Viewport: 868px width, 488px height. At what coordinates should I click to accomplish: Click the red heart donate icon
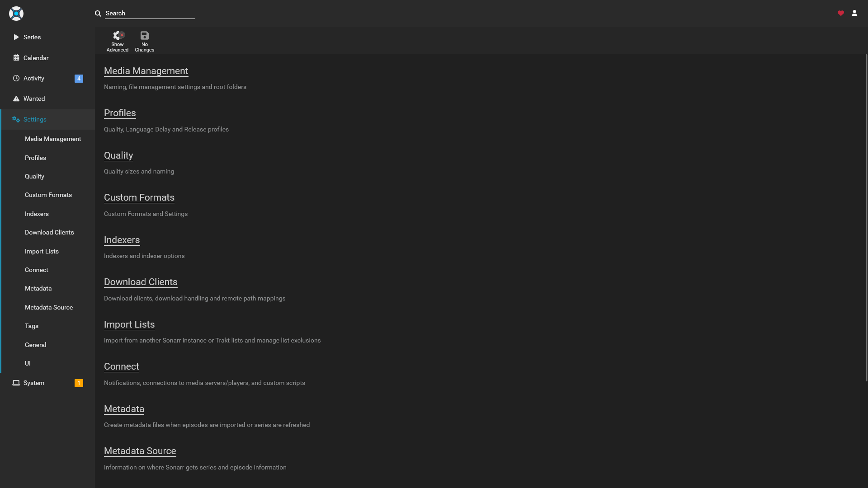(841, 13)
